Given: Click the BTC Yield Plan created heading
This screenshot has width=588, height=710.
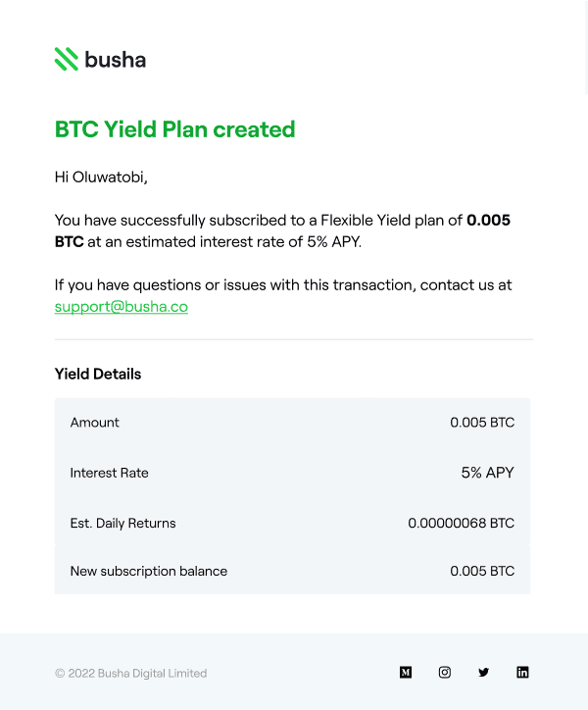Looking at the screenshot, I should point(174,129).
